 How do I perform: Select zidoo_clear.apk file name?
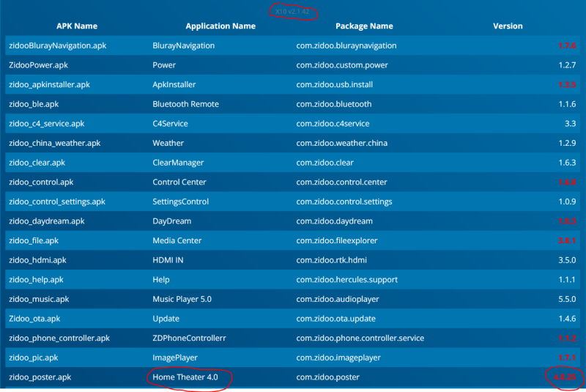(37, 163)
